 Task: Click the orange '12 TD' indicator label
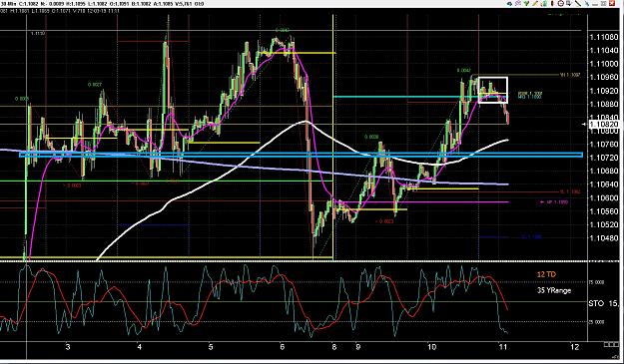pos(546,274)
